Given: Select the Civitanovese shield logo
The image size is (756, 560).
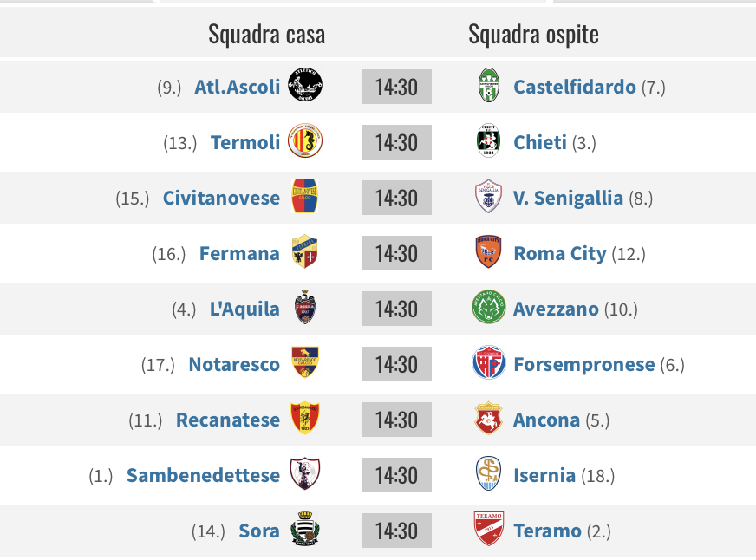Looking at the screenshot, I should (x=304, y=196).
